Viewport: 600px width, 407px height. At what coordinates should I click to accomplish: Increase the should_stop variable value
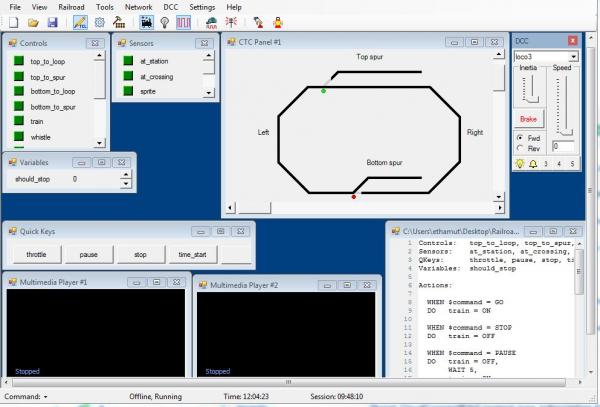click(x=124, y=175)
